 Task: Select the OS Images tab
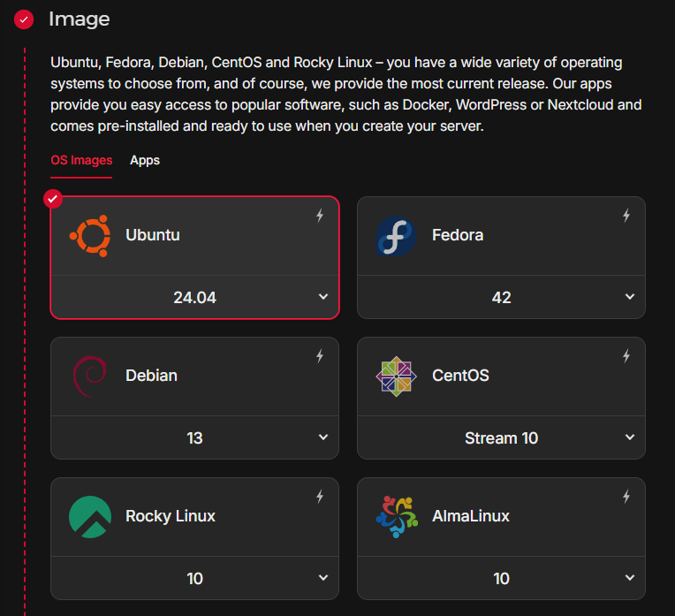(x=81, y=160)
